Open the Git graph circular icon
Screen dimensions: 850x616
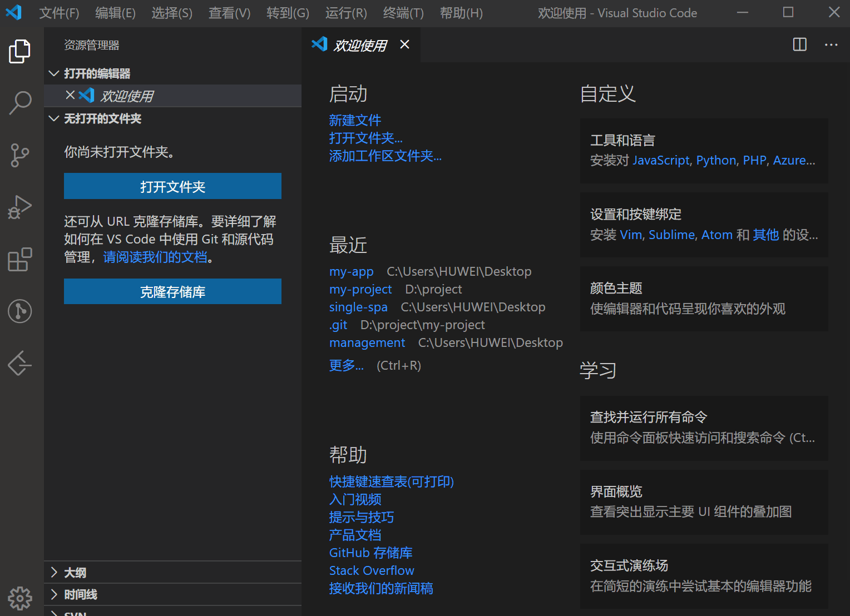(20, 311)
